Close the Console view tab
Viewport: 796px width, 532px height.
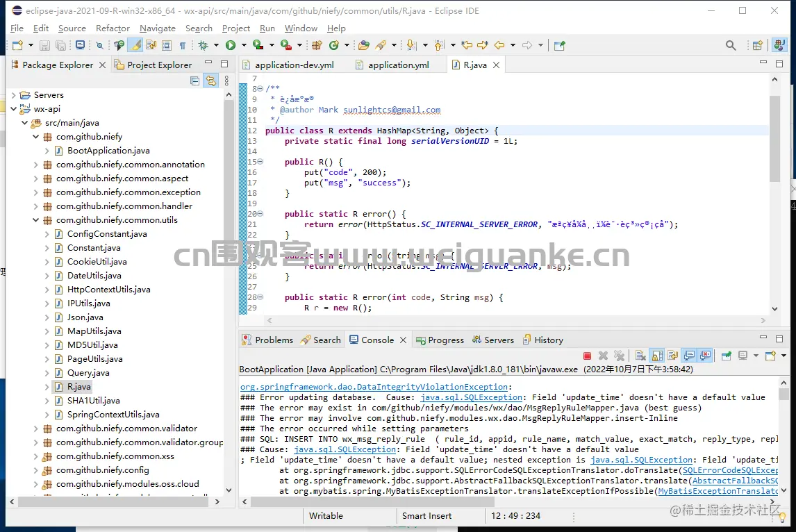tap(403, 340)
